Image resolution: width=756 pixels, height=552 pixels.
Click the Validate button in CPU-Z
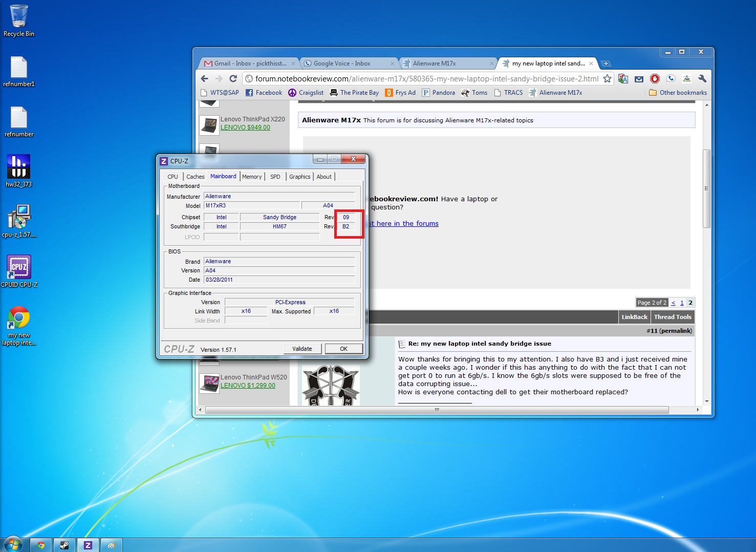pyautogui.click(x=302, y=349)
